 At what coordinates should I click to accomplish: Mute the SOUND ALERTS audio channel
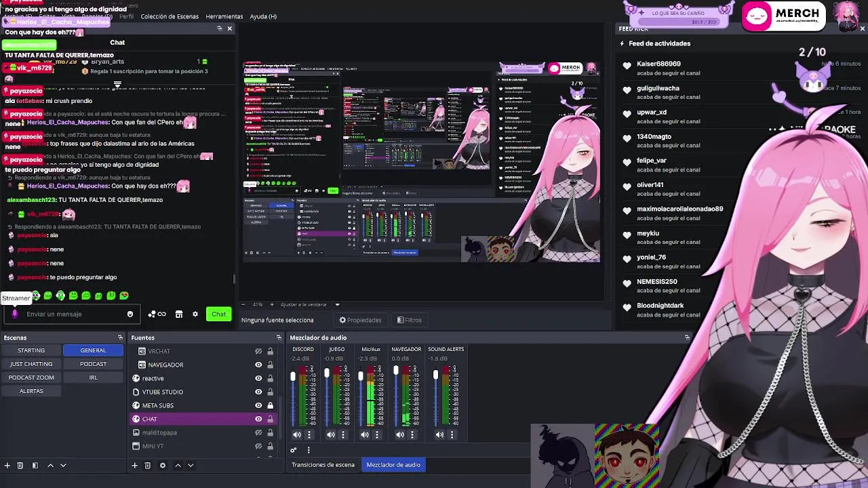pyautogui.click(x=439, y=434)
